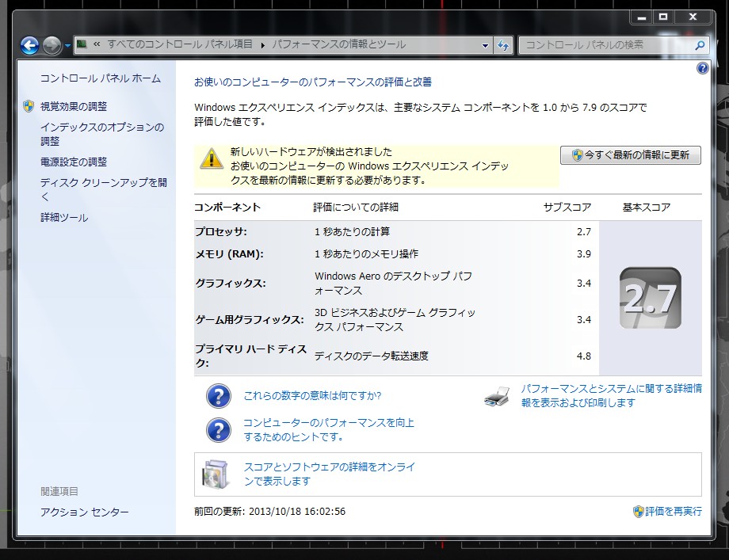Open recent pages dropdown beside navigation arrows
The height and width of the screenshot is (560, 729).
68,45
